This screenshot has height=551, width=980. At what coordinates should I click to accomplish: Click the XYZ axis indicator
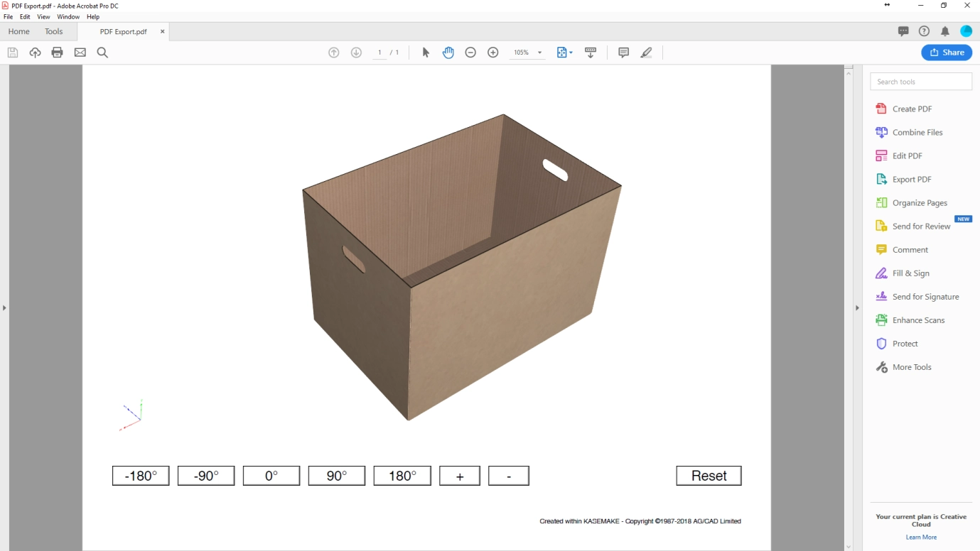pos(132,415)
